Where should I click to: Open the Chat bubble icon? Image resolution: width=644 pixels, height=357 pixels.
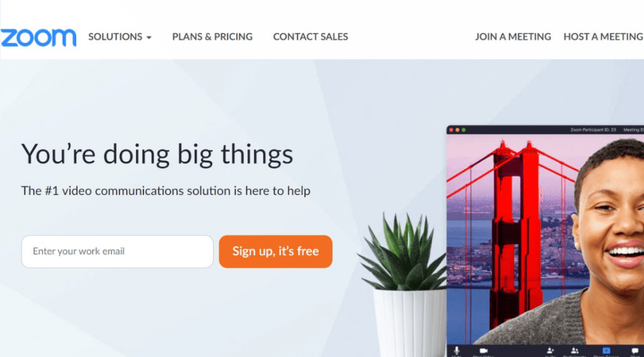point(635,351)
